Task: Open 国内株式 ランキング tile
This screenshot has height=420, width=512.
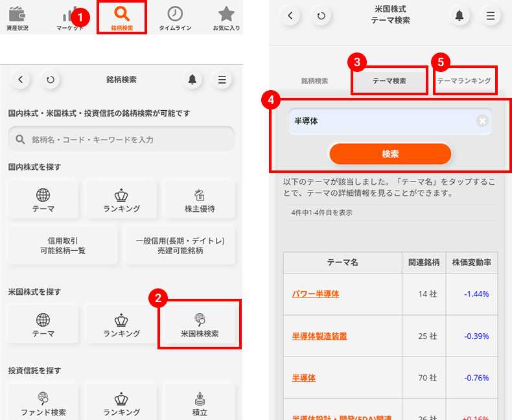Action: tap(121, 199)
